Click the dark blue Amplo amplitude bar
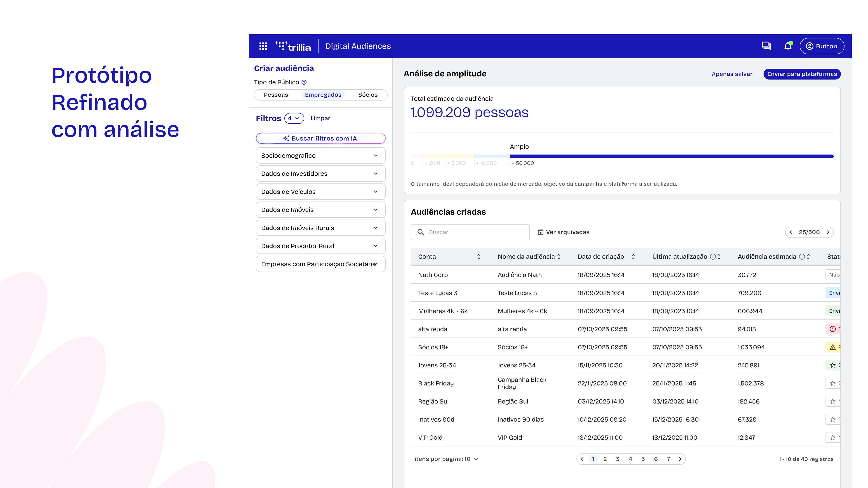 click(672, 156)
